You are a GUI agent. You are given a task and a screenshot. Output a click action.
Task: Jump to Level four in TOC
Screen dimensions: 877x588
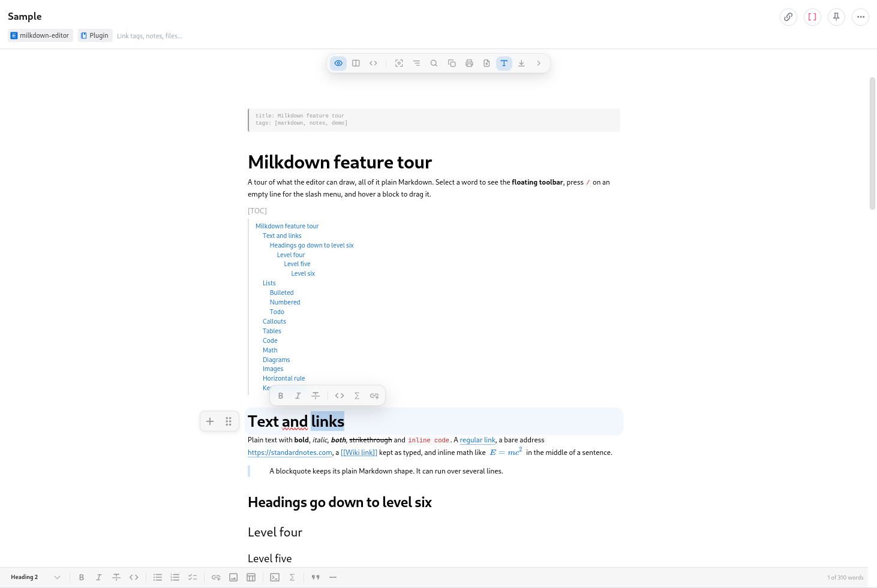(x=291, y=255)
